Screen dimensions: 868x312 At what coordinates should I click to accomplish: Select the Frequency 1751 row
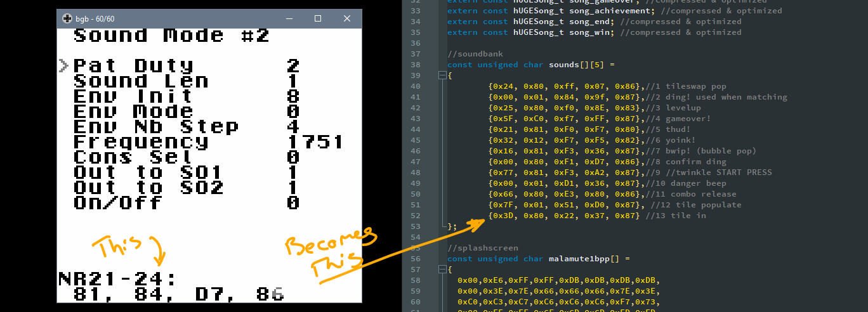208,142
